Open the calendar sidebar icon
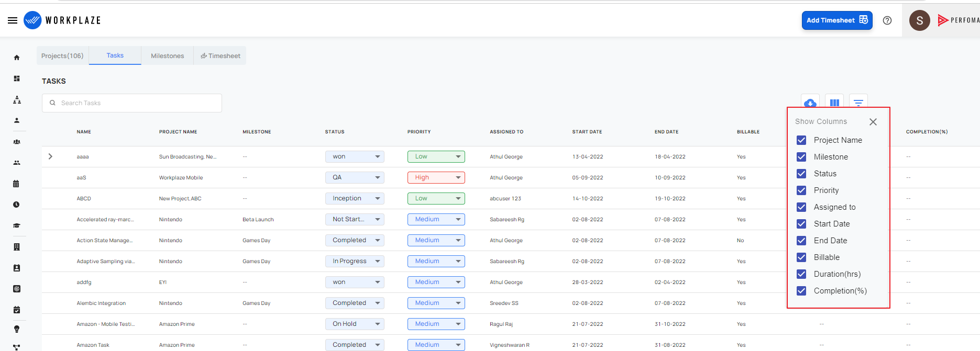This screenshot has height=351, width=980. (16, 184)
